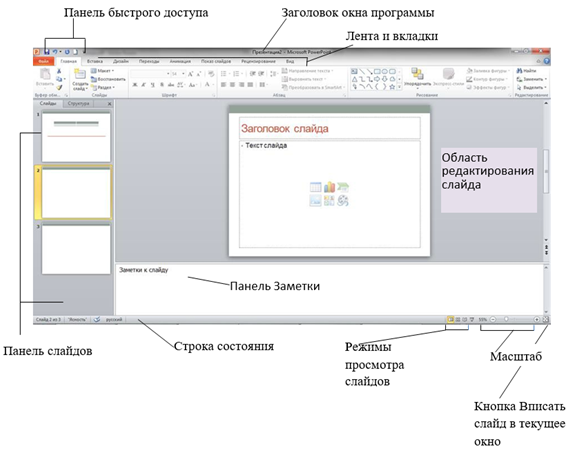Toggle Align text left
Viewport: 569px width, 451px height.
coord(224,85)
